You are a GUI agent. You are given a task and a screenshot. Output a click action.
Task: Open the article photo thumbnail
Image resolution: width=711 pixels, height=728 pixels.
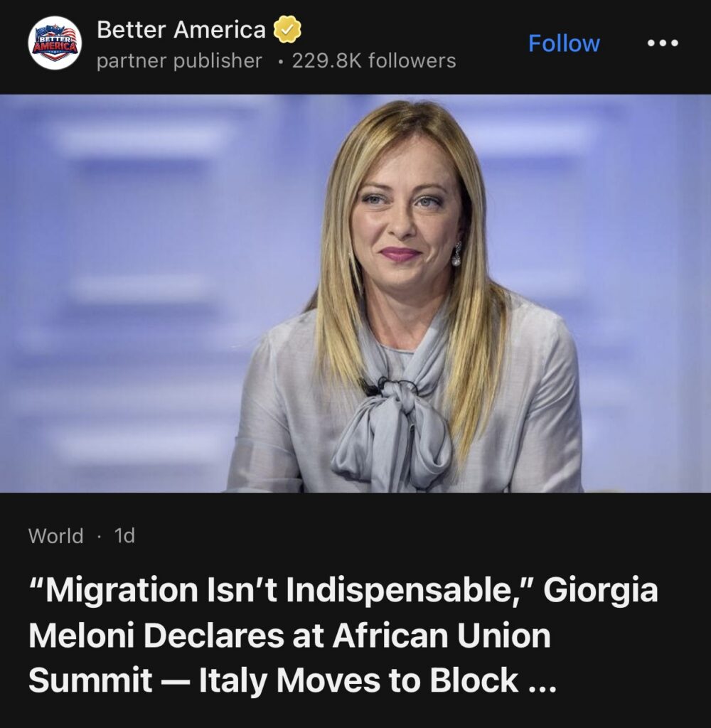(x=355, y=293)
